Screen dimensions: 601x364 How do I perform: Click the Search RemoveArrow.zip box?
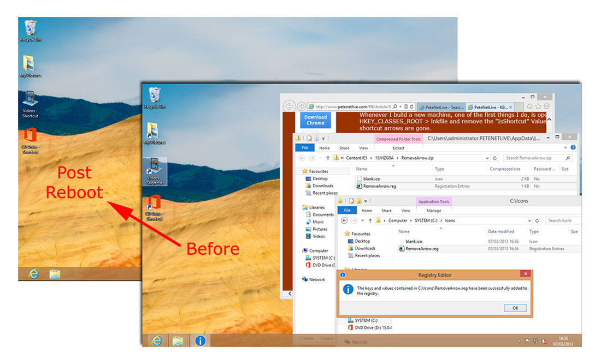click(537, 158)
